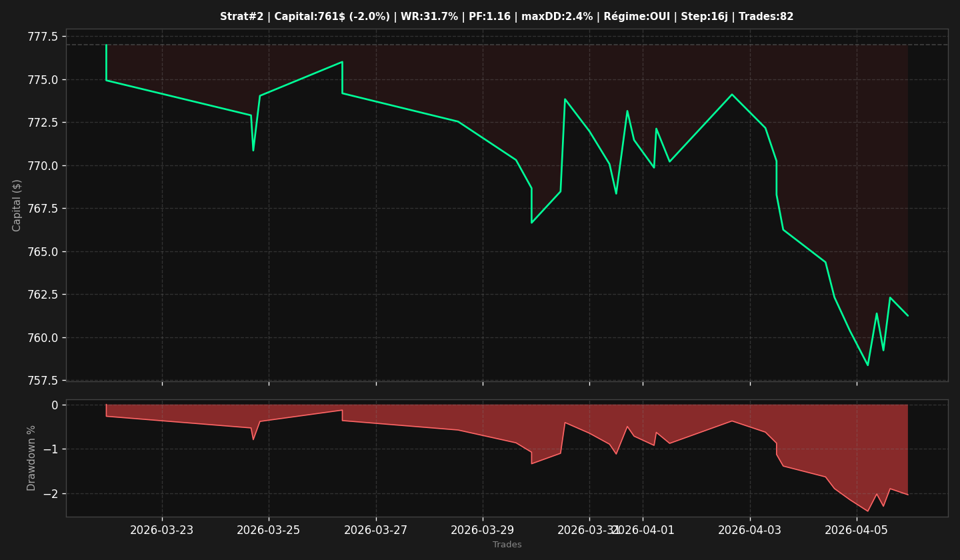Click the 2026-03-27 date tick label
The image size is (960, 560).
pos(376,530)
